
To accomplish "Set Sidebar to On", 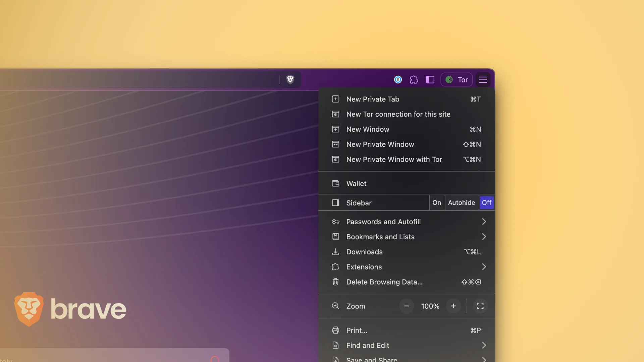I will coord(437,202).
